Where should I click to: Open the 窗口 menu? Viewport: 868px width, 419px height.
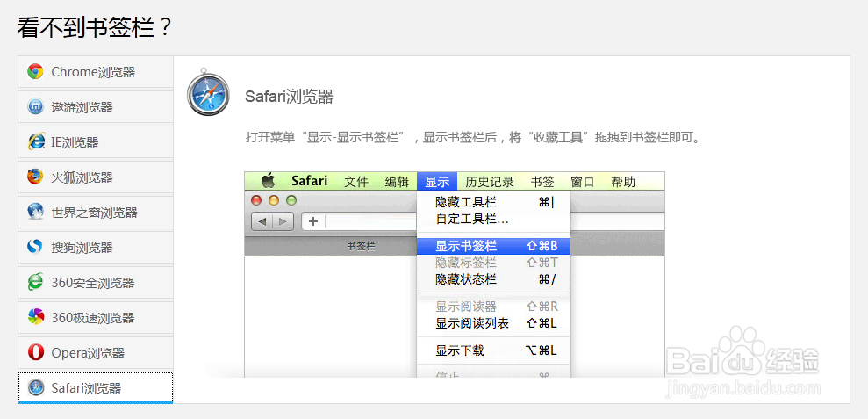click(x=583, y=181)
